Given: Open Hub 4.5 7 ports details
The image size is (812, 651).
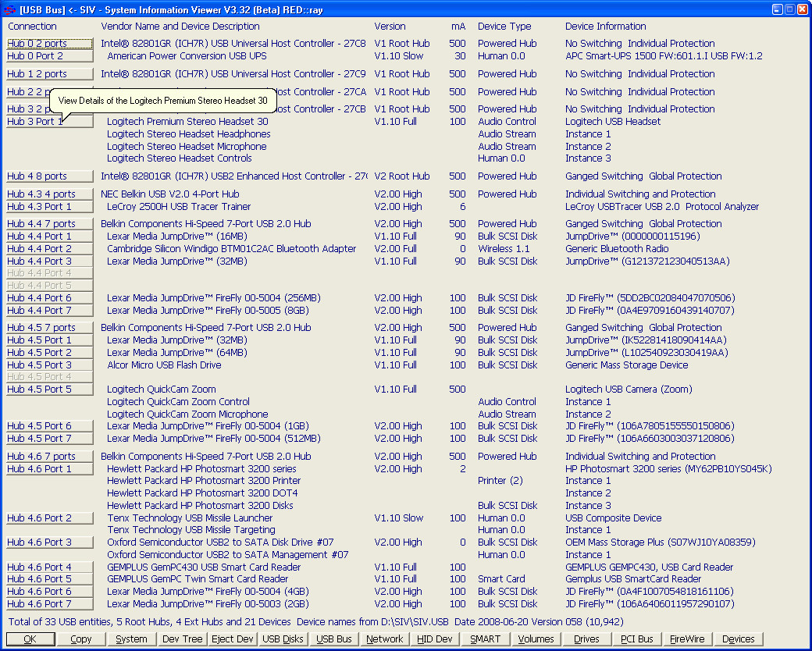Looking at the screenshot, I should pos(50,327).
